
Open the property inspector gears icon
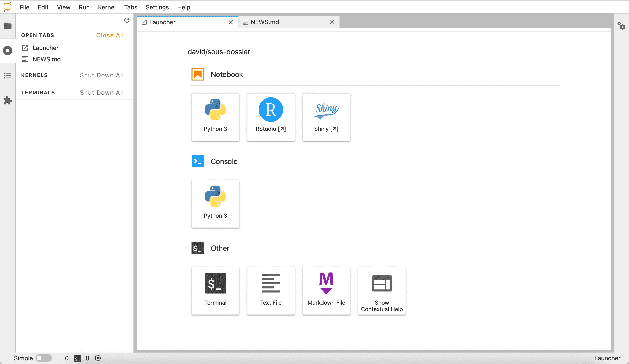click(621, 26)
